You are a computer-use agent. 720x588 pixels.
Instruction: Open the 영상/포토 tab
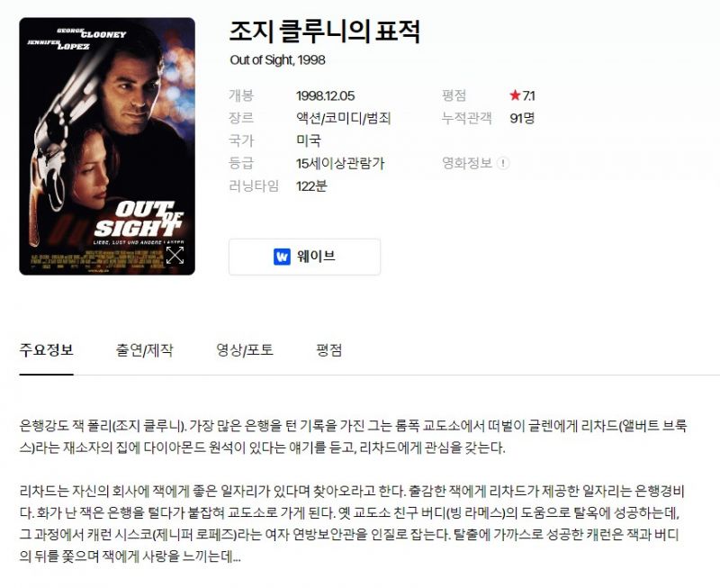245,350
